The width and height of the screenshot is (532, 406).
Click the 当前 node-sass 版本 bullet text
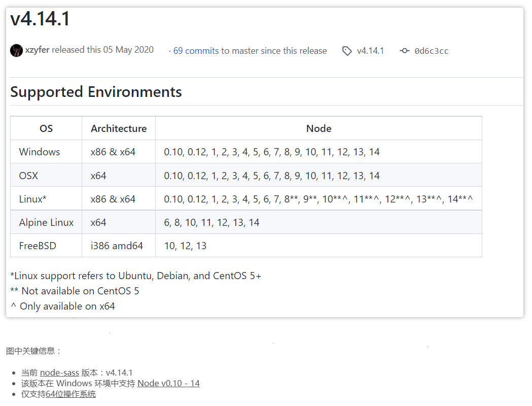coord(77,373)
